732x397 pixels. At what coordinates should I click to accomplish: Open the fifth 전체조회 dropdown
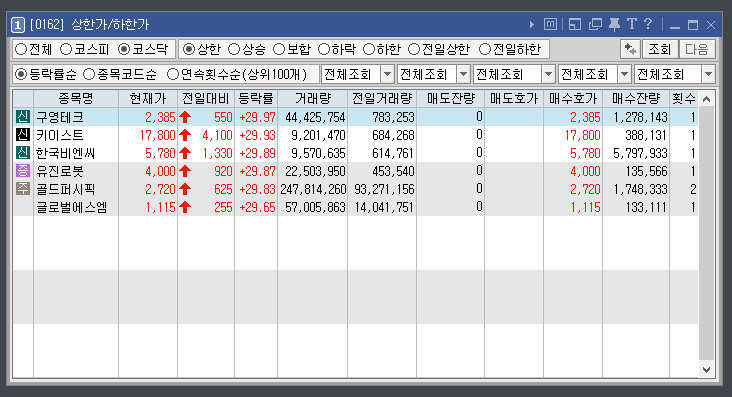click(709, 74)
